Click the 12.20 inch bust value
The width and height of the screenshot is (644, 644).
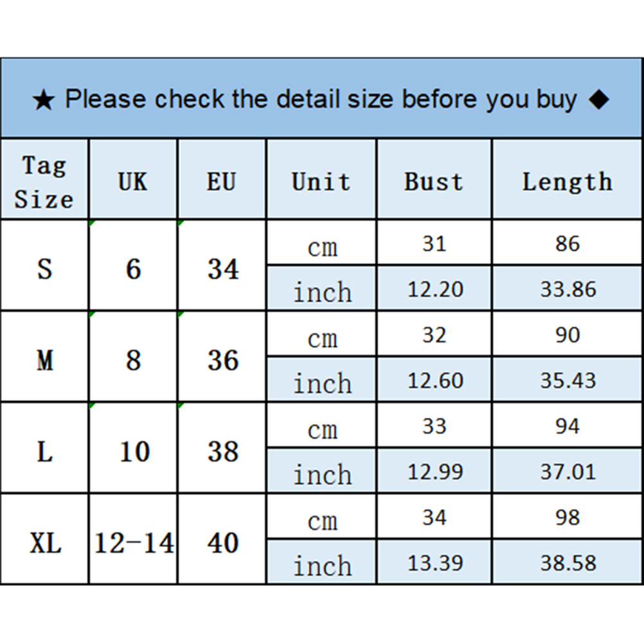pyautogui.click(x=434, y=289)
